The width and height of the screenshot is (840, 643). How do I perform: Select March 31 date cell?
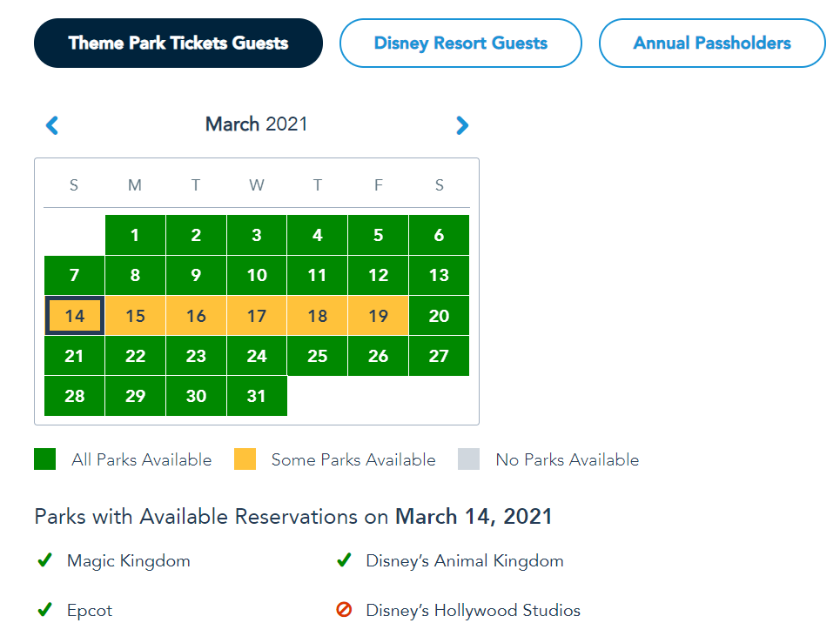(x=256, y=396)
